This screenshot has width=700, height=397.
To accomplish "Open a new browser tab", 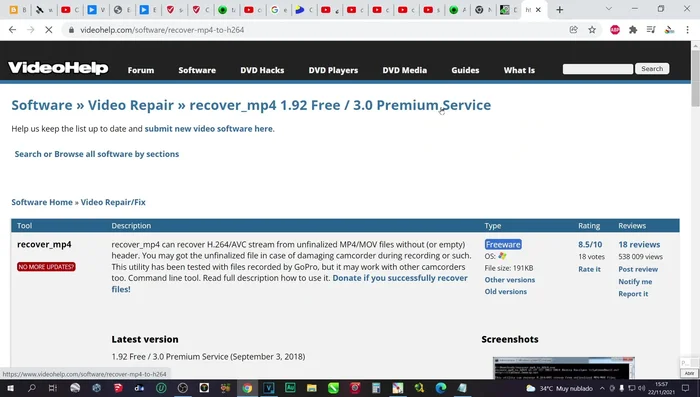I will pyautogui.click(x=559, y=10).
